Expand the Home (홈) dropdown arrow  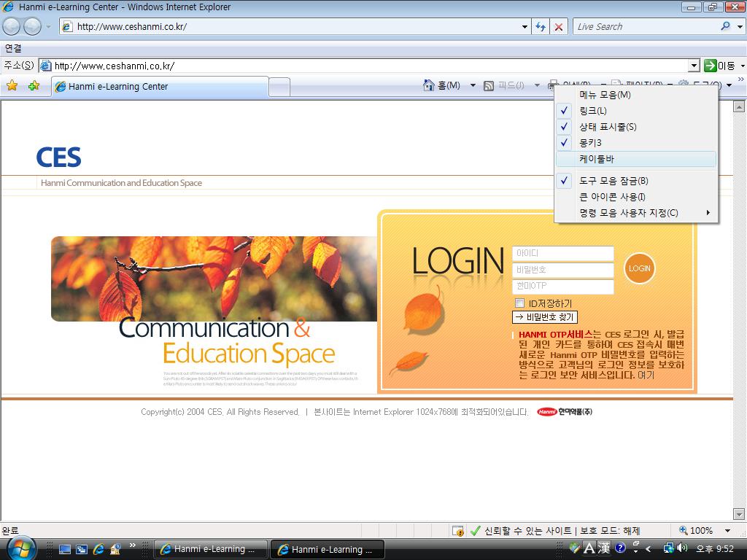click(473, 86)
